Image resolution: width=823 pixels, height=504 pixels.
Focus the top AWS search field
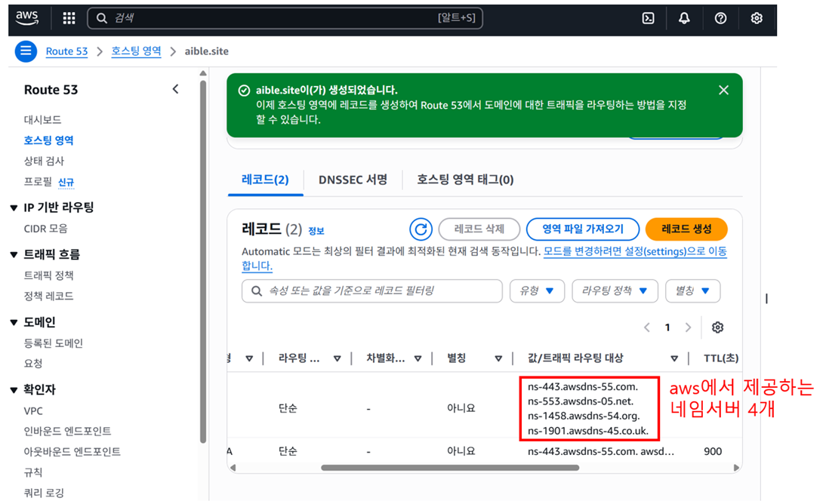pyautogui.click(x=285, y=18)
